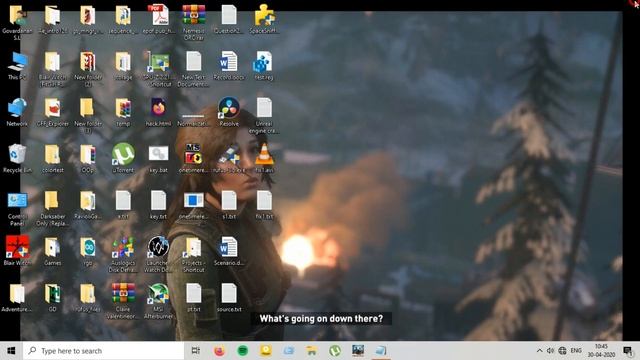Show hidden system tray icons
Viewport: 640px width, 360px height.
pos(539,351)
